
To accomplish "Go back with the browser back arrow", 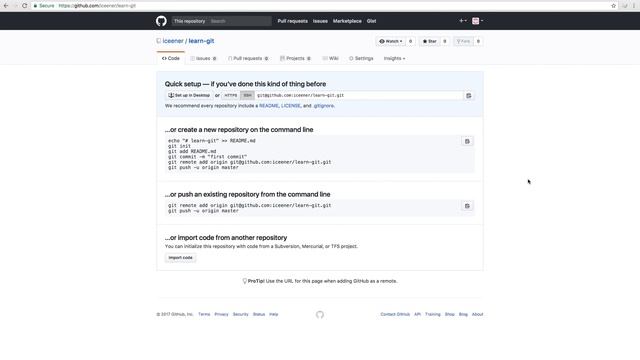I will pyautogui.click(x=6, y=6).
